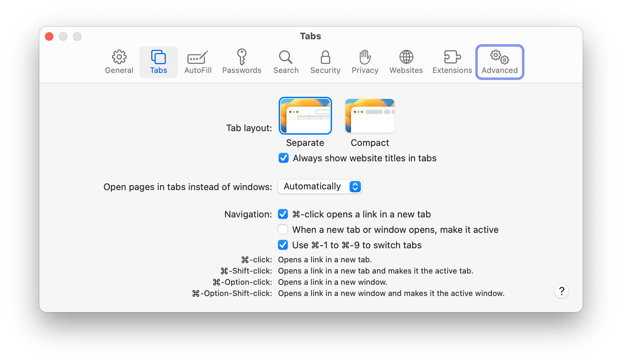622x364 pixels.
Task: Click the Tab layout: label
Action: tap(249, 128)
